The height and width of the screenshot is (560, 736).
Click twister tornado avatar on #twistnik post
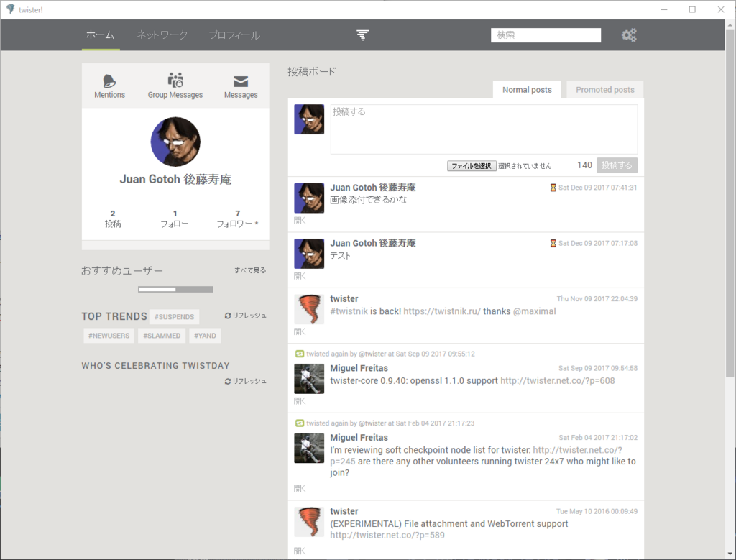click(x=309, y=309)
